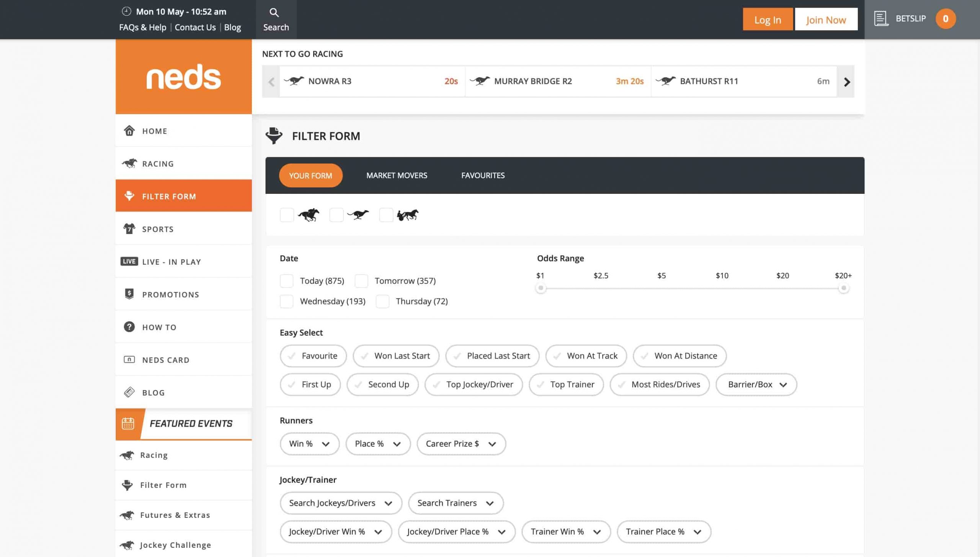Expand the Barrier/Box dropdown

pyautogui.click(x=756, y=384)
